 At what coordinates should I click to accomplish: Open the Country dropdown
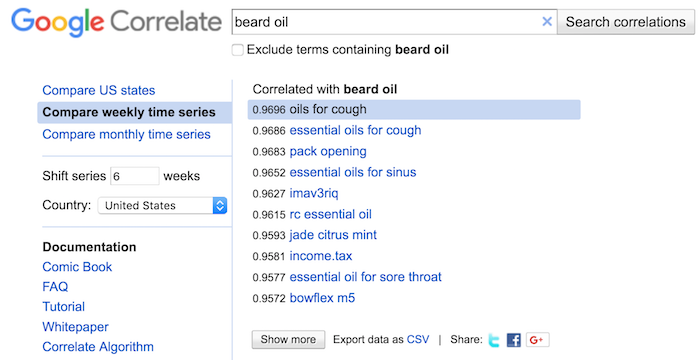(162, 205)
